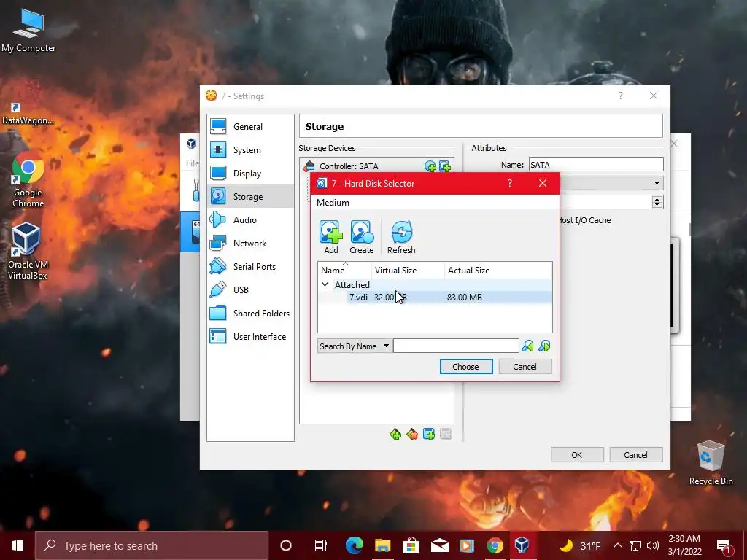Image resolution: width=747 pixels, height=560 pixels.
Task: Open Shared Folders settings category
Action: (x=251, y=314)
